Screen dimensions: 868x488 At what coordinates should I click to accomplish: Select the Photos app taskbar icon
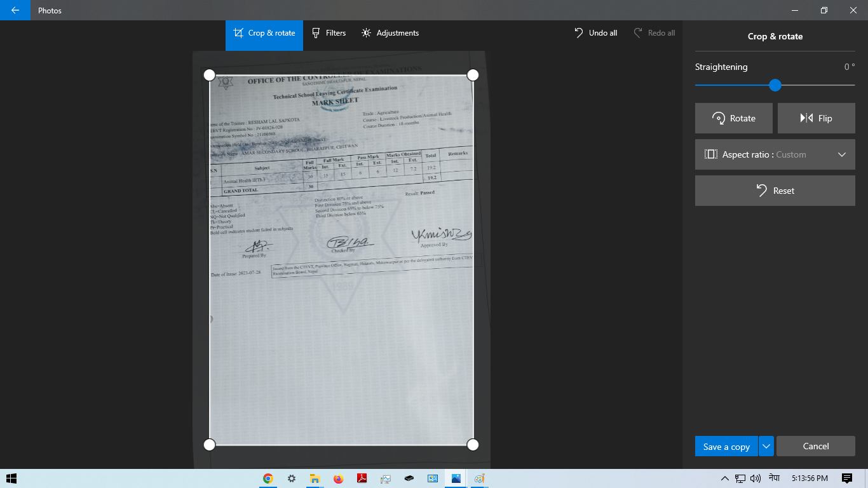pos(456,478)
